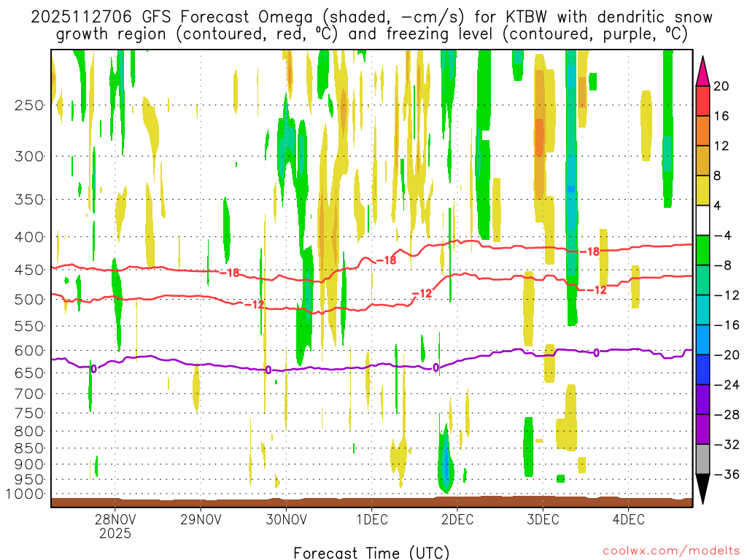Click the 2025 year label under 28NOV
This screenshot has width=747, height=560.
click(x=115, y=533)
